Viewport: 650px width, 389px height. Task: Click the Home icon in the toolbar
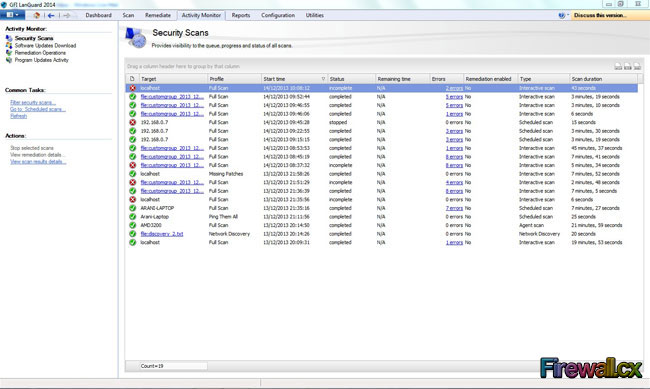pos(36,15)
